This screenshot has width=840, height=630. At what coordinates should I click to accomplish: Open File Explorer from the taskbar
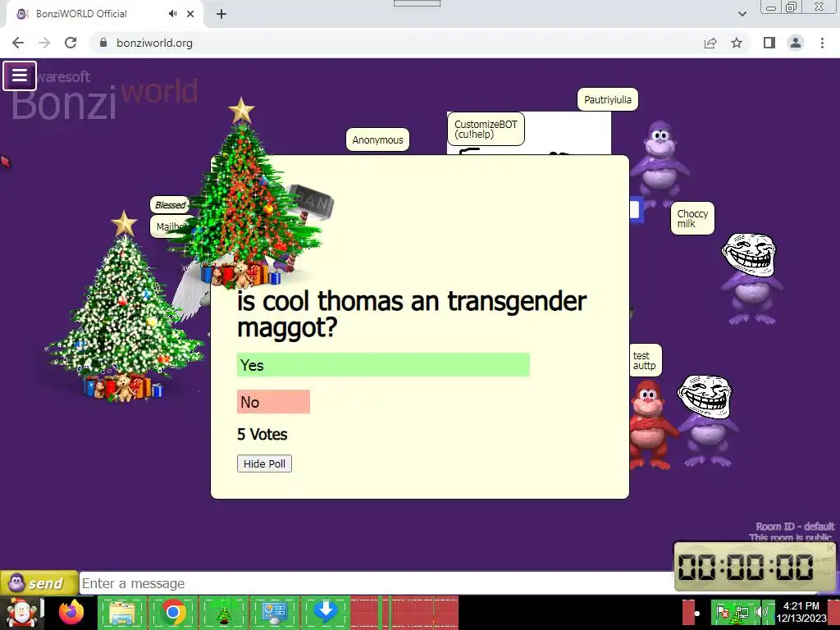(123, 612)
